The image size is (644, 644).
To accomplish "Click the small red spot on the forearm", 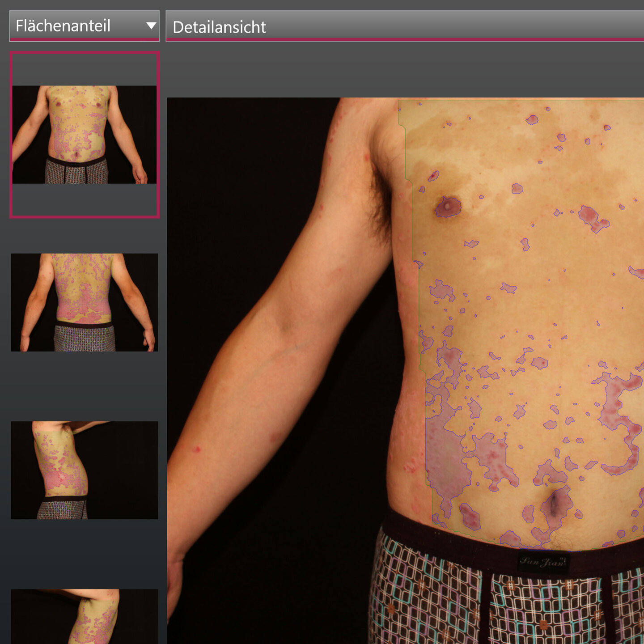I will [x=196, y=449].
